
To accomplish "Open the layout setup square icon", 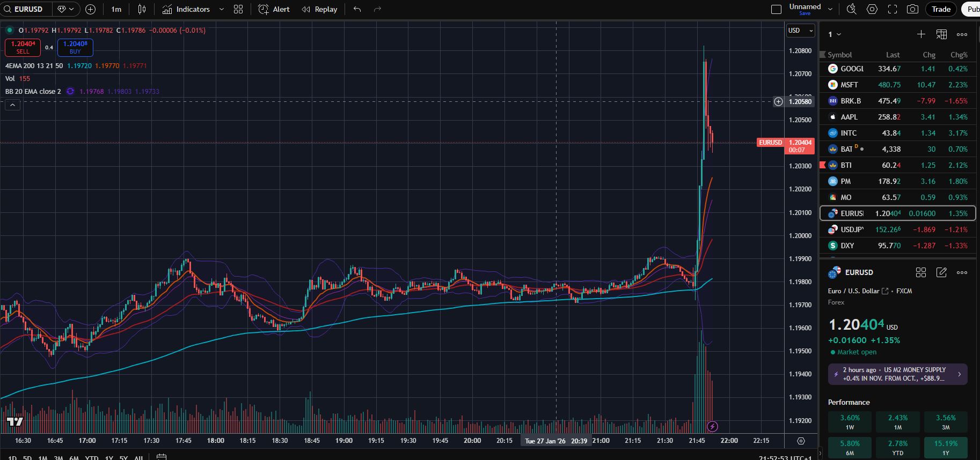I will click(x=776, y=9).
